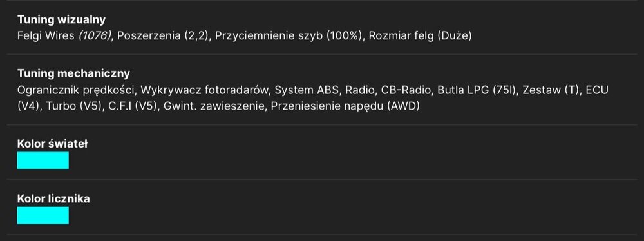Select the CB-Radio entry

(x=406, y=90)
